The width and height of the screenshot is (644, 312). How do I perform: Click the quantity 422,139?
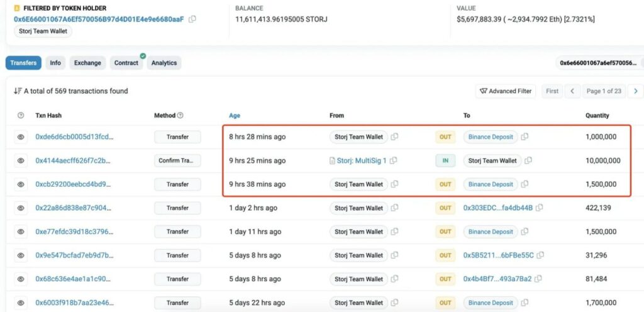point(598,208)
